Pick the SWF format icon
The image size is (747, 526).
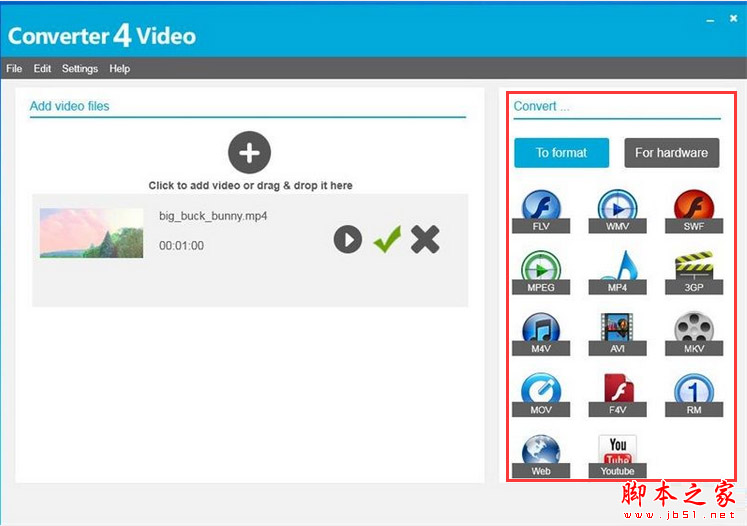(x=694, y=211)
